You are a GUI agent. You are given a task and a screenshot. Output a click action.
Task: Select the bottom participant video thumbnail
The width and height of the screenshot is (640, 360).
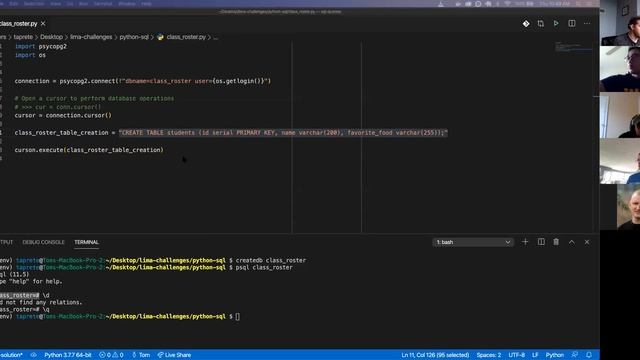pyautogui.click(x=628, y=207)
